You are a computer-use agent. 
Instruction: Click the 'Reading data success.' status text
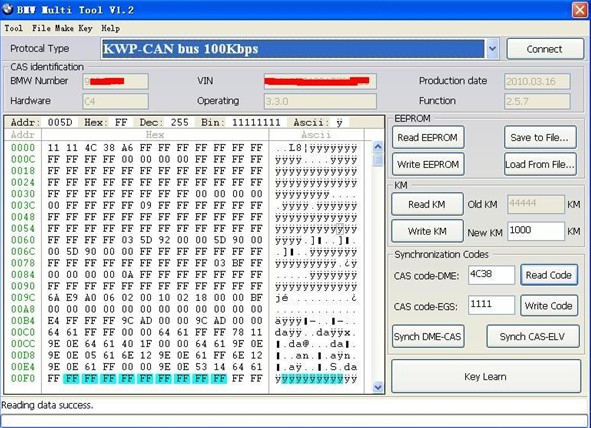click(47, 405)
